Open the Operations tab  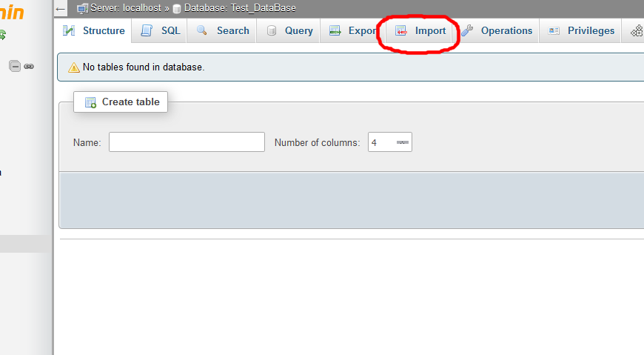[497, 31]
